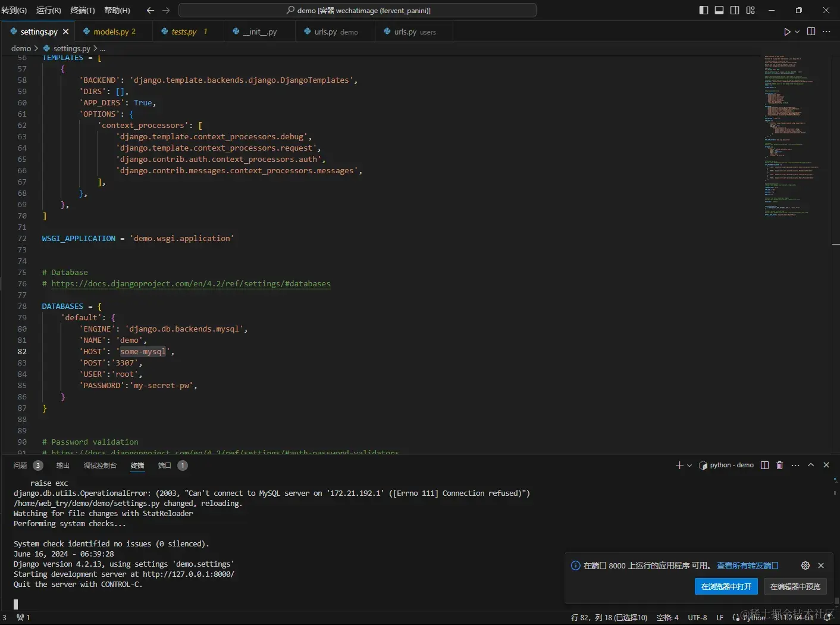This screenshot has width=840, height=625.
Task: Open the 转到(G) menu
Action: tap(14, 10)
